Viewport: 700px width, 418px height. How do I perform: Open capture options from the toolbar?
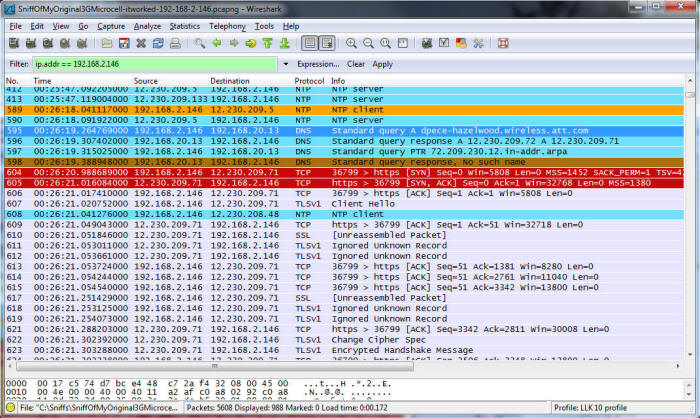[31, 43]
